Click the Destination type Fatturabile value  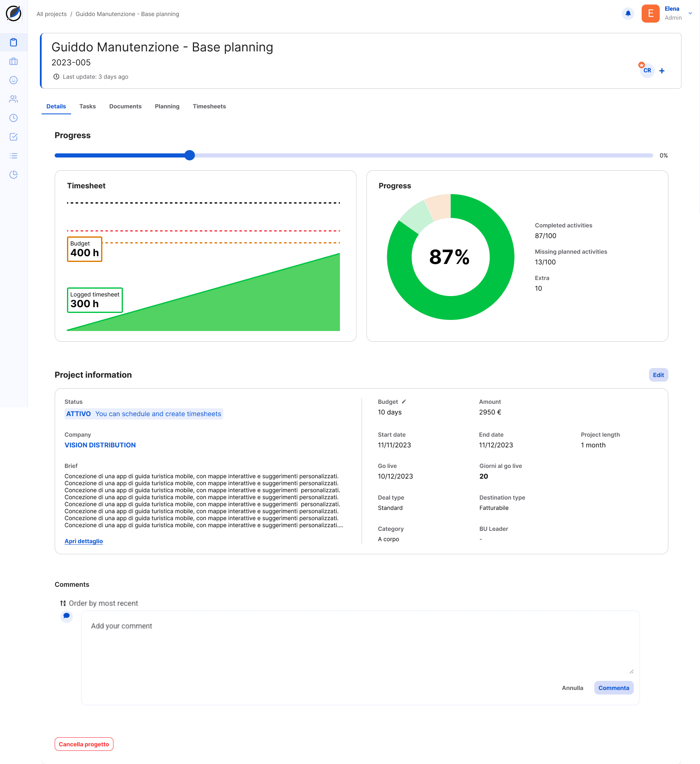(494, 508)
